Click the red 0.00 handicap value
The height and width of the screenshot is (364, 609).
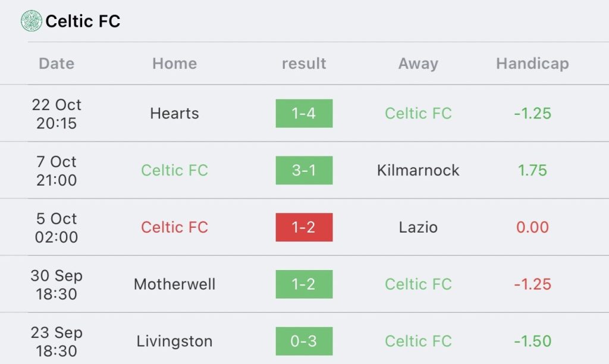click(x=532, y=227)
